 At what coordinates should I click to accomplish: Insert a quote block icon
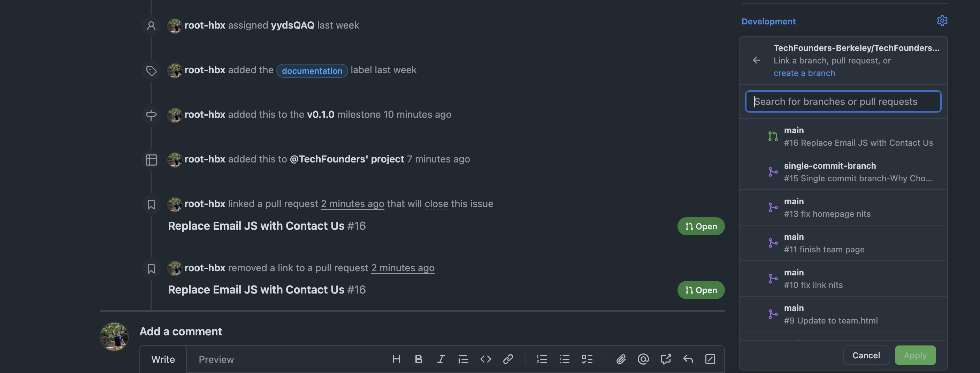point(463,359)
